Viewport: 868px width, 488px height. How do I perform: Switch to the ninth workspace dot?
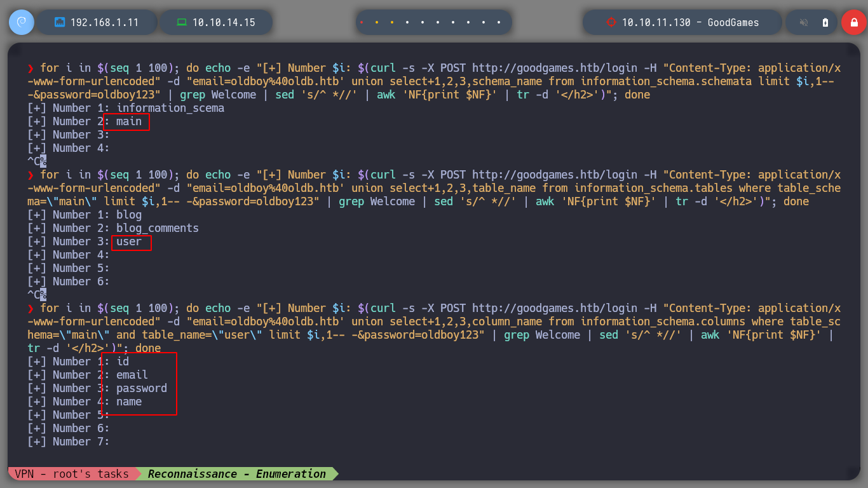(484, 22)
